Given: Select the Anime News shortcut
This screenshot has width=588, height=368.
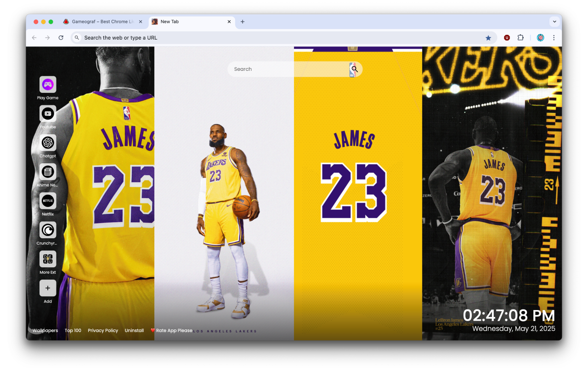Looking at the screenshot, I should tap(47, 172).
